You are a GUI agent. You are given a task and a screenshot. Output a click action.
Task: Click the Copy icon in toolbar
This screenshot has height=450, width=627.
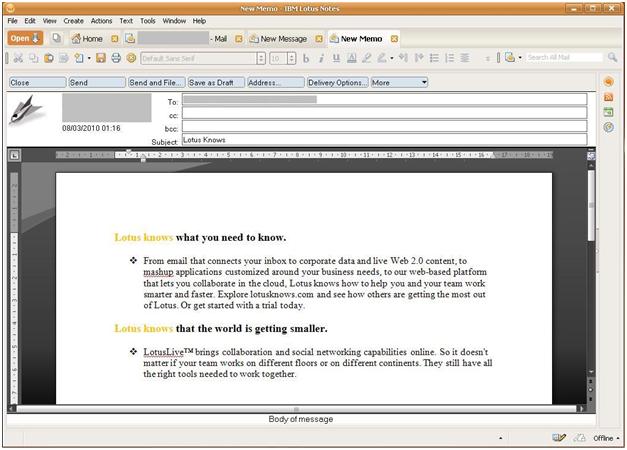point(34,58)
